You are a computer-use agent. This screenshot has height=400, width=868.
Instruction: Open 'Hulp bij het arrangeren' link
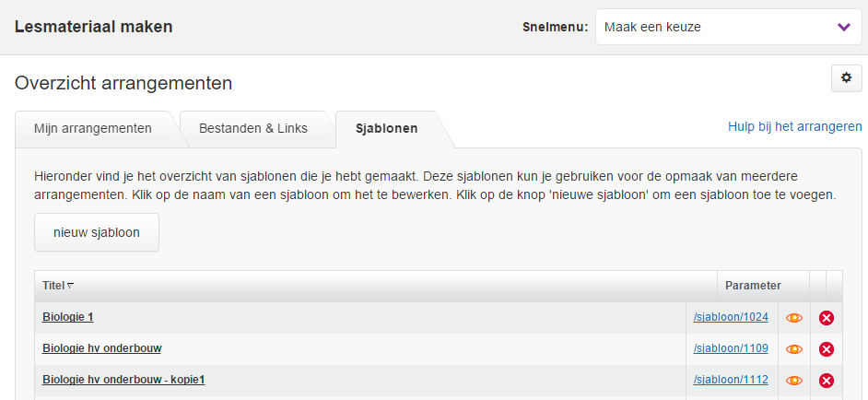coord(794,126)
